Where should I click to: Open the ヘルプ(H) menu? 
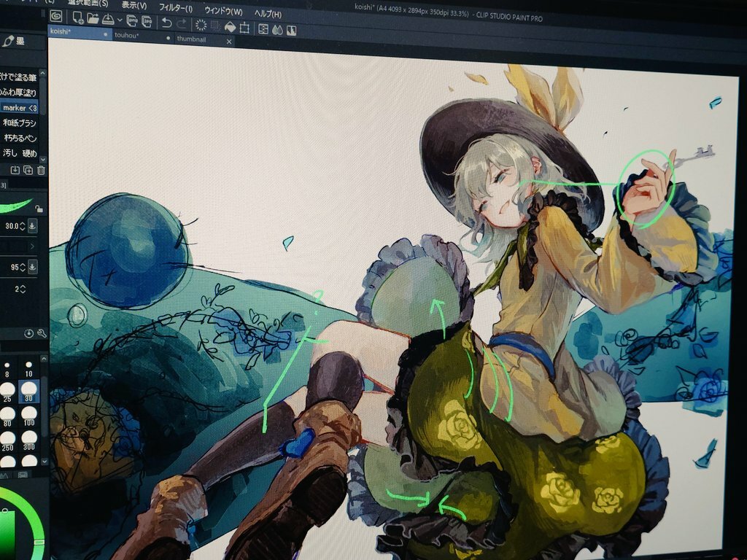pyautogui.click(x=268, y=13)
